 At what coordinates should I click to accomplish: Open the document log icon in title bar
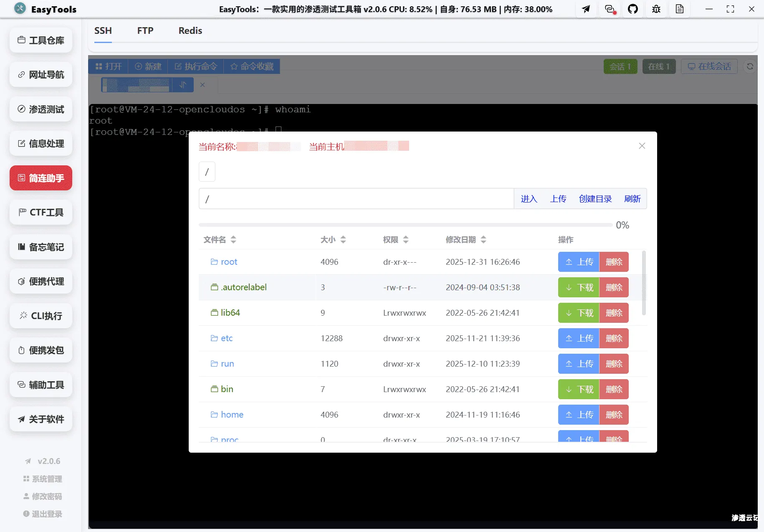[x=680, y=9]
